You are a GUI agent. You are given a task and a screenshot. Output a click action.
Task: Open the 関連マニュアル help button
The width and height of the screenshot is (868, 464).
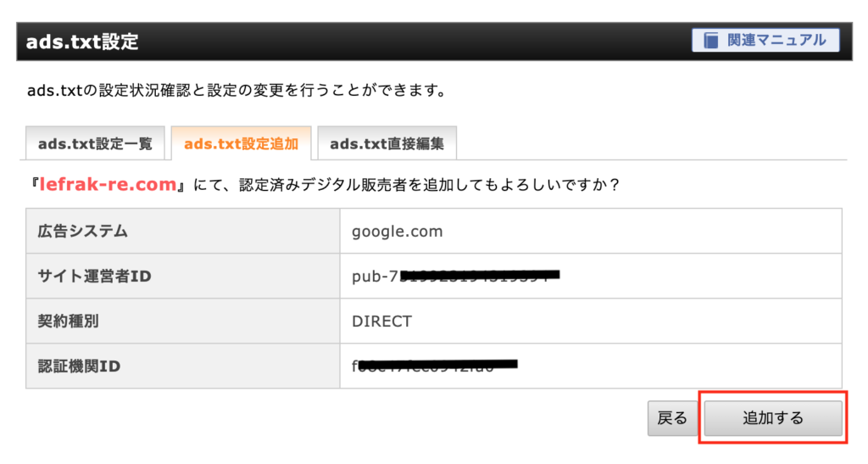[x=765, y=41]
